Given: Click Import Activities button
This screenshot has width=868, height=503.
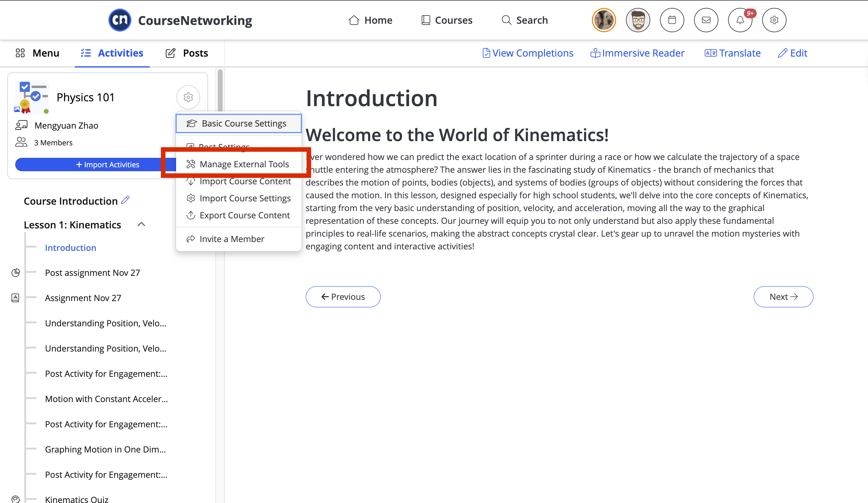Looking at the screenshot, I should [107, 165].
